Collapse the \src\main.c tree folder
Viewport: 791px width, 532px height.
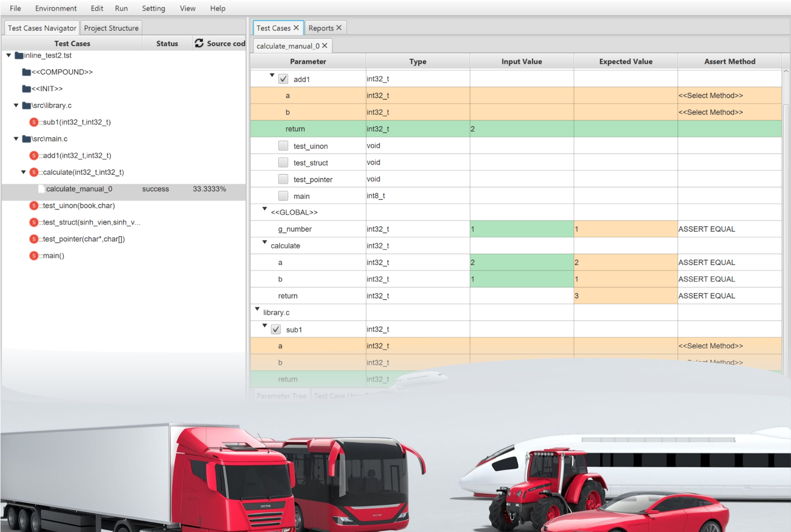[16, 139]
